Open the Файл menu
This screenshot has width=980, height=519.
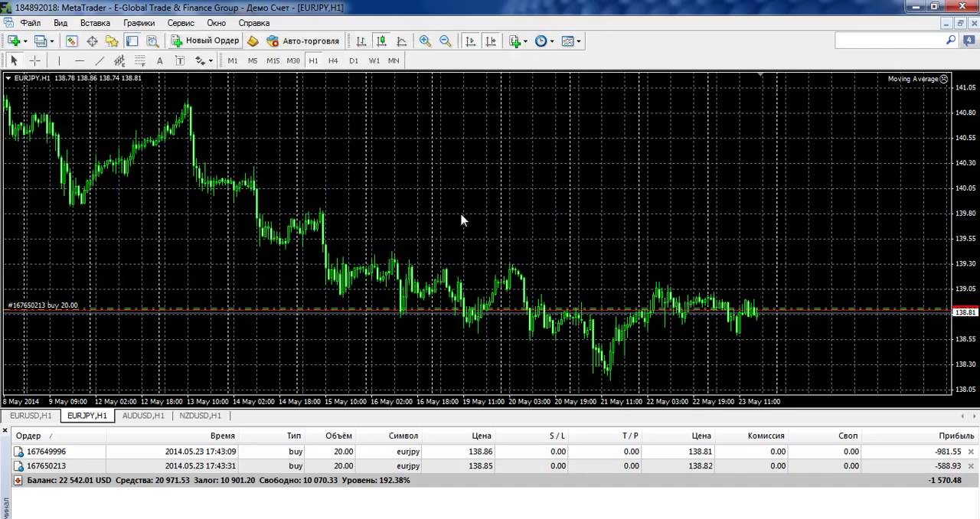pos(31,23)
